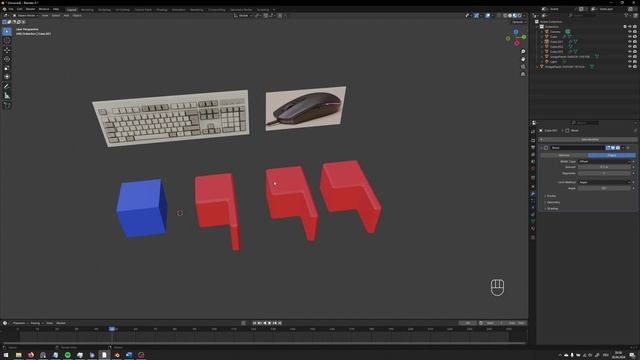The height and width of the screenshot is (360, 640).
Task: Switch to wireframe viewport shading
Action: point(505,16)
